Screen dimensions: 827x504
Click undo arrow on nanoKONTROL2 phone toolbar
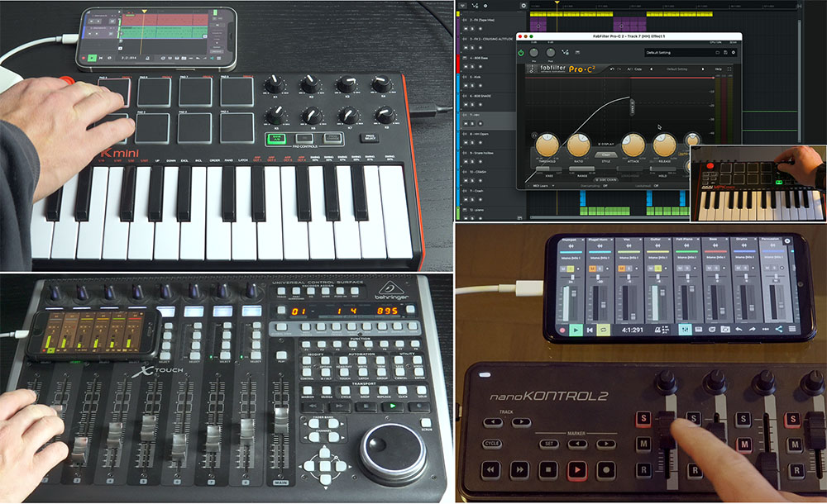[x=739, y=330]
